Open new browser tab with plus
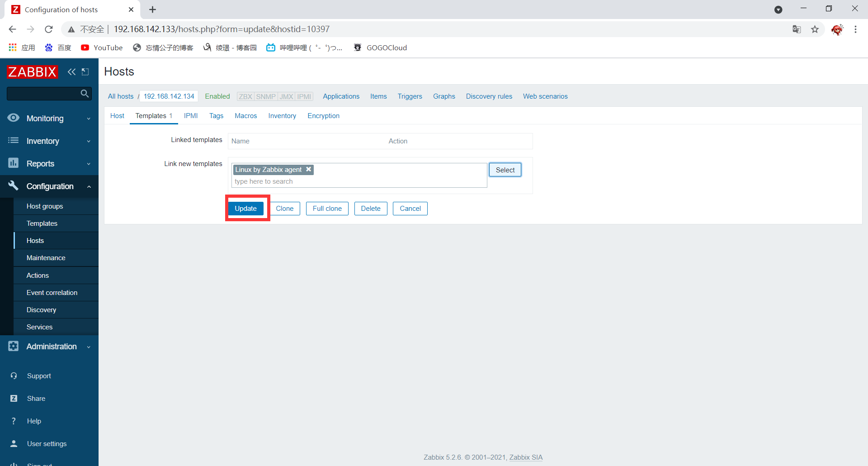The height and width of the screenshot is (466, 868). [x=153, y=10]
